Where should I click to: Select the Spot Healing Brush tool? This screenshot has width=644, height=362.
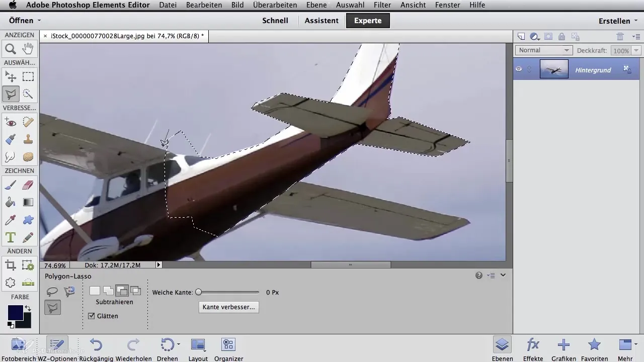coord(28,122)
